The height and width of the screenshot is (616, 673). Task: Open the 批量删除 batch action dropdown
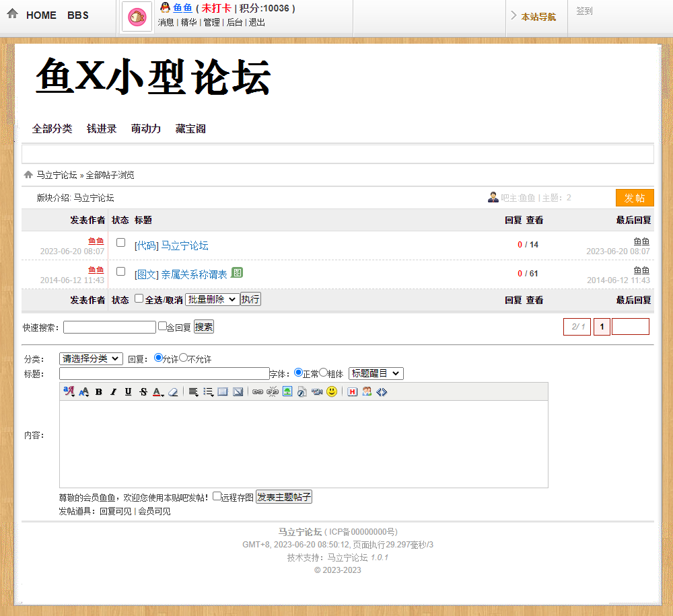click(x=212, y=299)
